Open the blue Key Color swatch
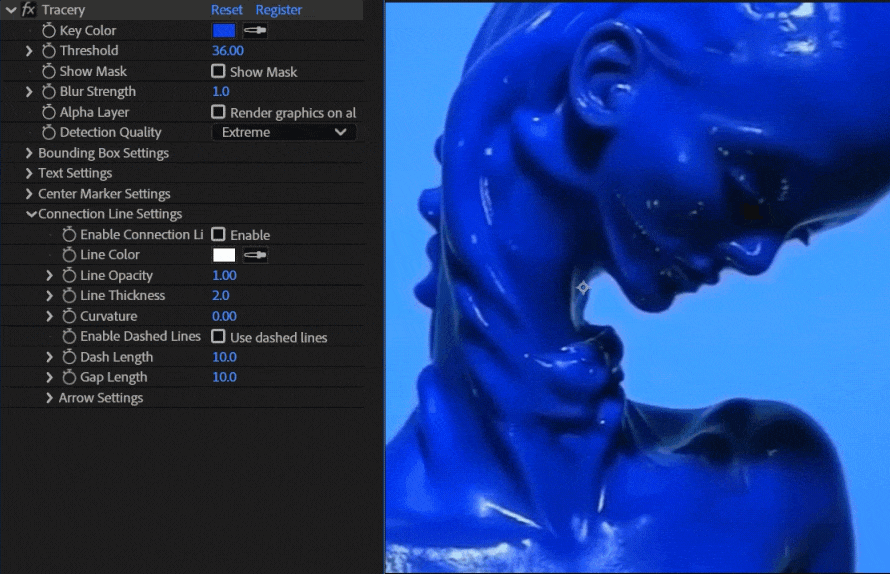This screenshot has height=574, width=890. pyautogui.click(x=224, y=31)
